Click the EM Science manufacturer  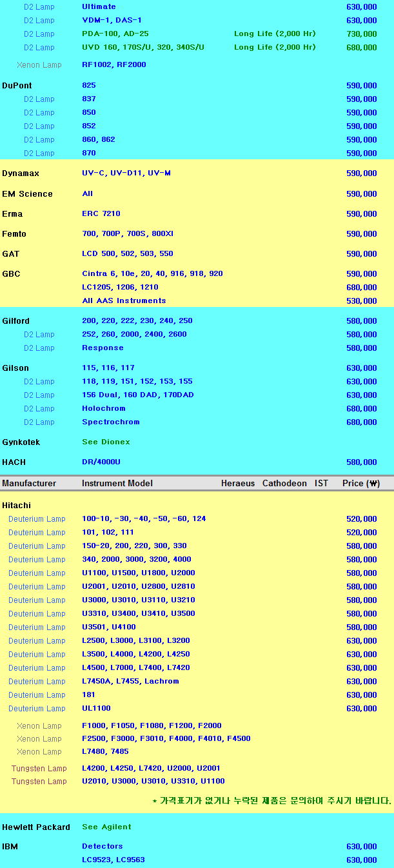click(x=27, y=194)
